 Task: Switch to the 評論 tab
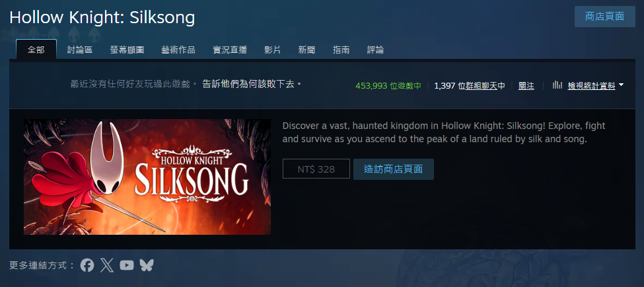[375, 50]
